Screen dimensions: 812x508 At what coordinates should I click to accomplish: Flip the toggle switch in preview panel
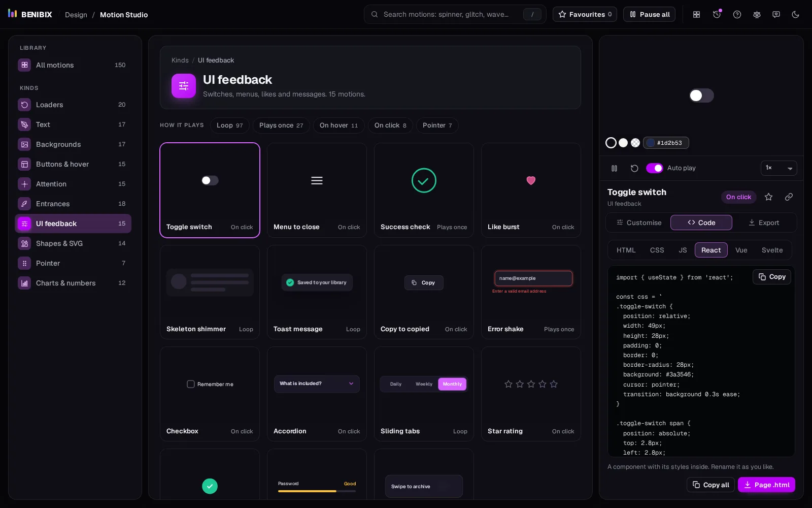(701, 96)
